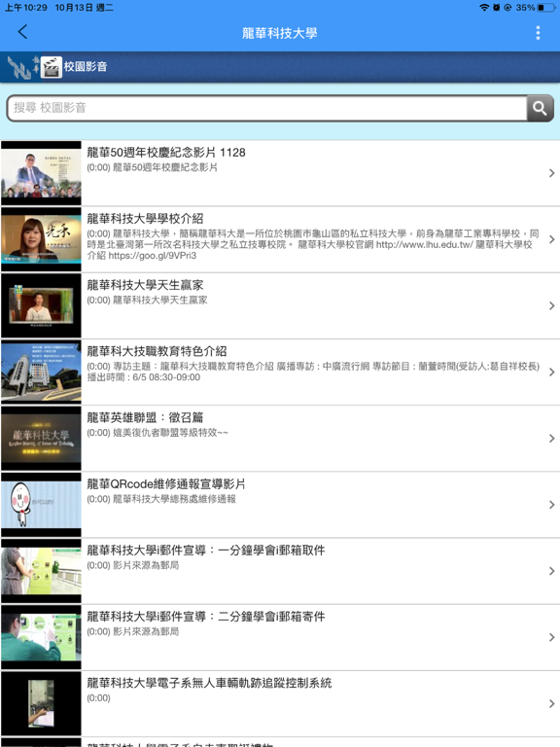Select title 龍華科技大學i郵件宣導：一分鐘學會i郵箱取件
The image size is (560, 747).
coord(206,551)
